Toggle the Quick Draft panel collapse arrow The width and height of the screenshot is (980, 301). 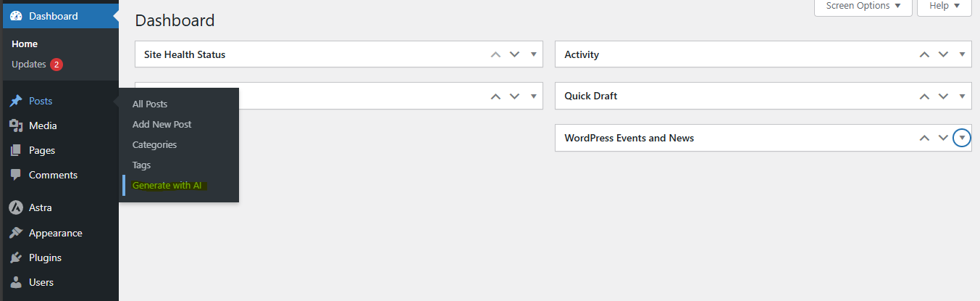coord(962,96)
